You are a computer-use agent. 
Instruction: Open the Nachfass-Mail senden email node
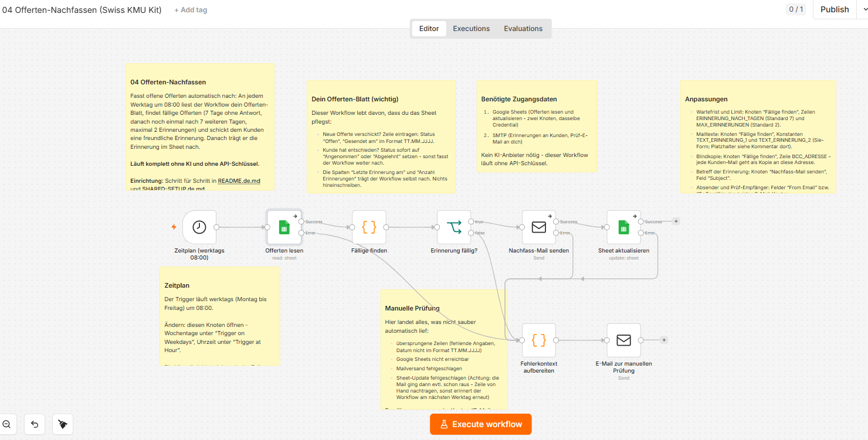539,227
